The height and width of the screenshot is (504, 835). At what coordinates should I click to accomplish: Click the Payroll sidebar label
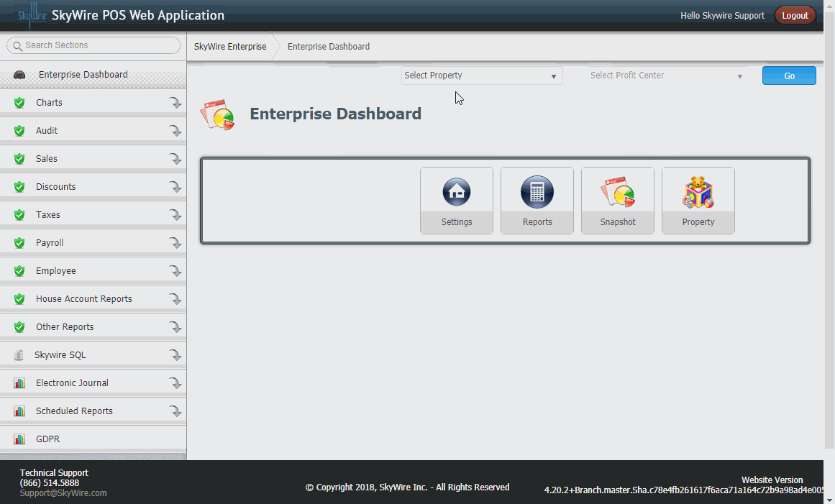50,243
